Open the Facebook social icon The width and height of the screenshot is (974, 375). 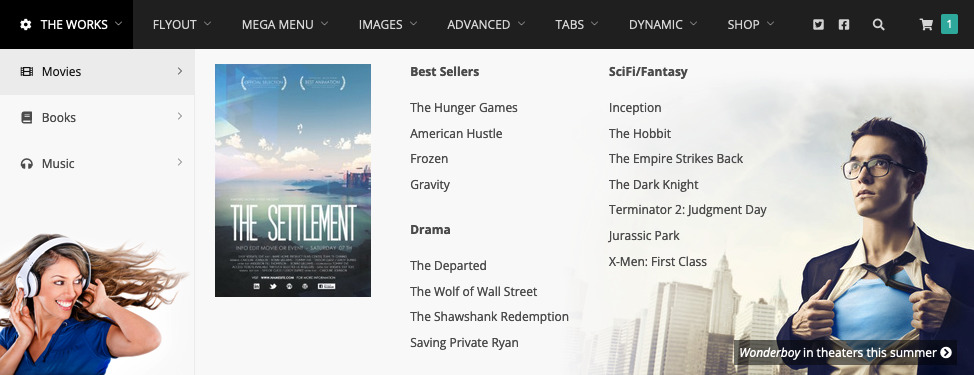coord(844,25)
